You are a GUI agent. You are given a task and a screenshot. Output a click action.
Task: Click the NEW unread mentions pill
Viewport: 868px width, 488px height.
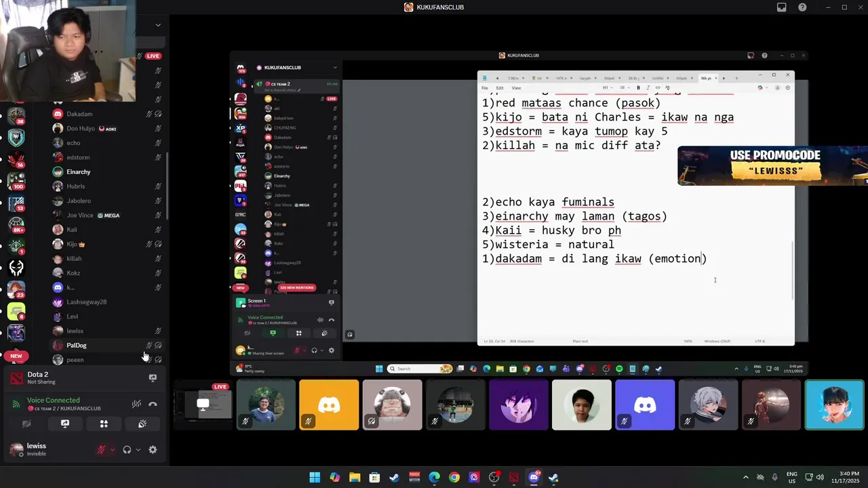tap(16, 356)
